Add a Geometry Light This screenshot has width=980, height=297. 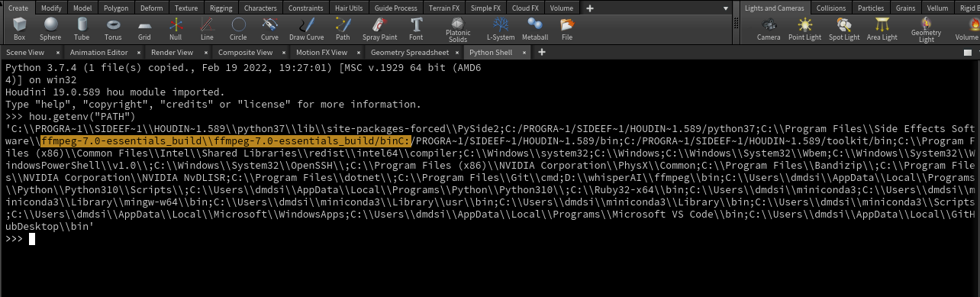926,31
